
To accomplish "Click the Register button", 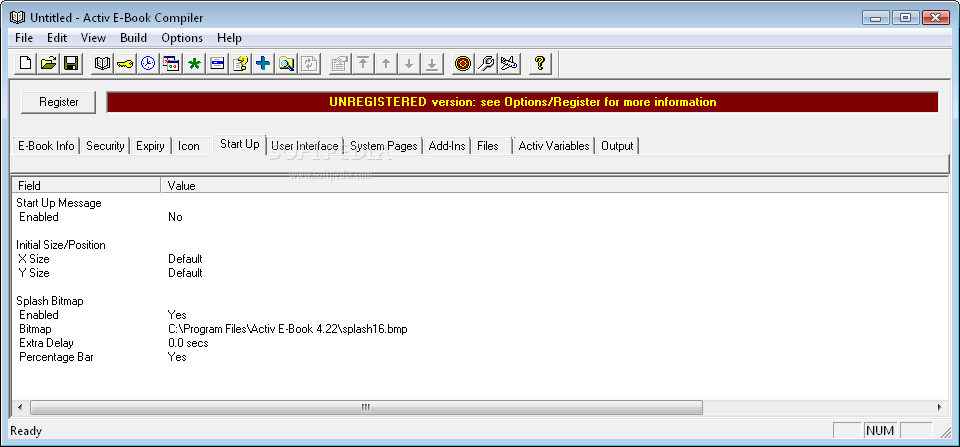I will coord(59,102).
